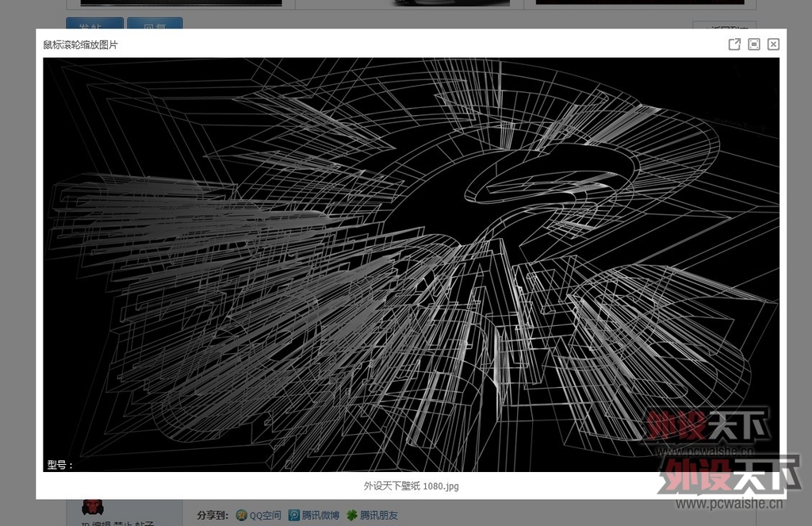812x526 pixels.
Task: Click the "鼠标滚轮缩放图片" title text
Action: (80, 45)
